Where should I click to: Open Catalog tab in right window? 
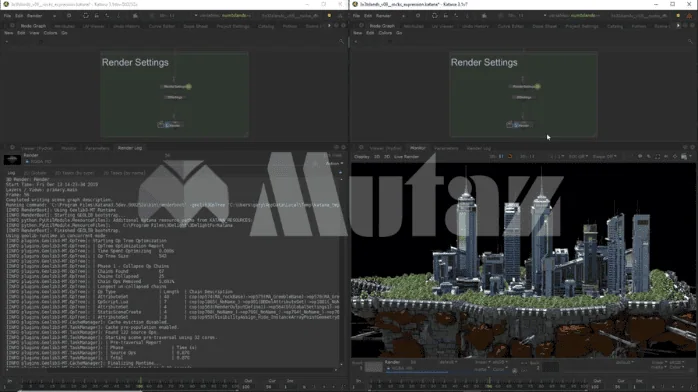[615, 26]
